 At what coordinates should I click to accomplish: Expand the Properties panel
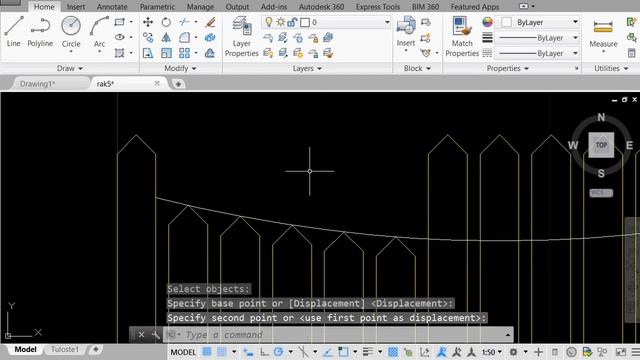(507, 68)
